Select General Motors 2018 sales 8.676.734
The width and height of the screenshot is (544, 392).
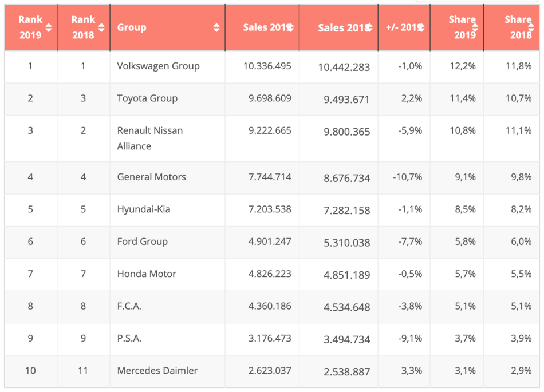pyautogui.click(x=347, y=178)
